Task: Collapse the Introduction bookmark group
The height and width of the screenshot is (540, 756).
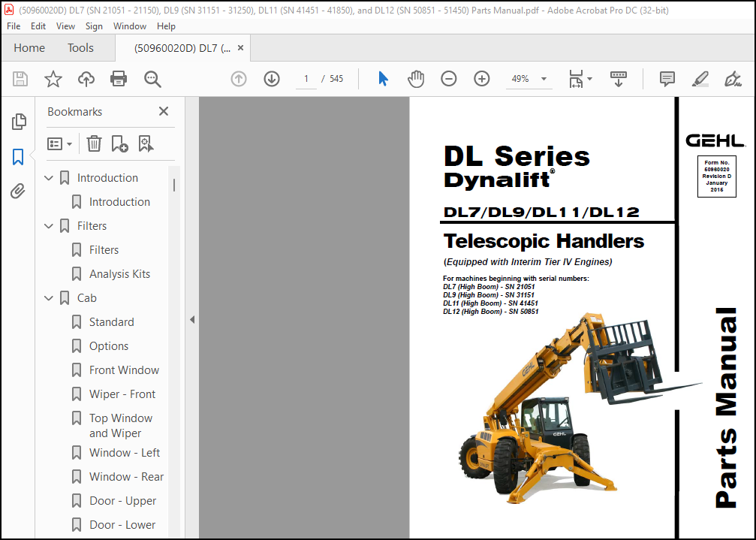Action: click(x=49, y=178)
